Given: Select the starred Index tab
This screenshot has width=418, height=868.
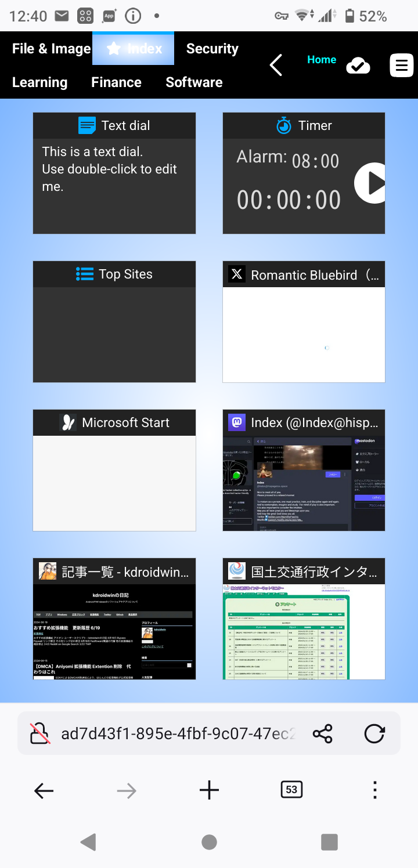Looking at the screenshot, I should click(x=134, y=49).
